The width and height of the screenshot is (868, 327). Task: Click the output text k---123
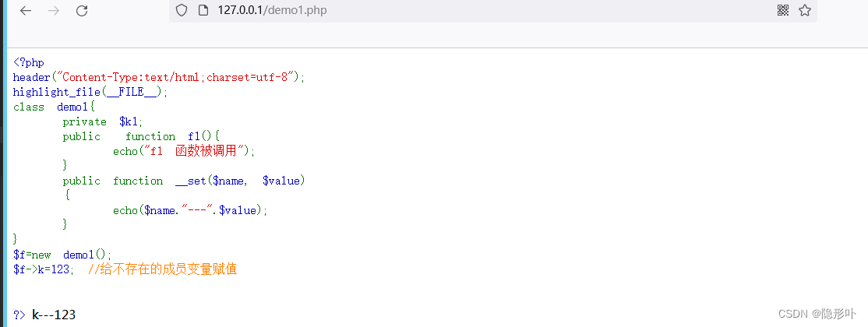[54, 315]
